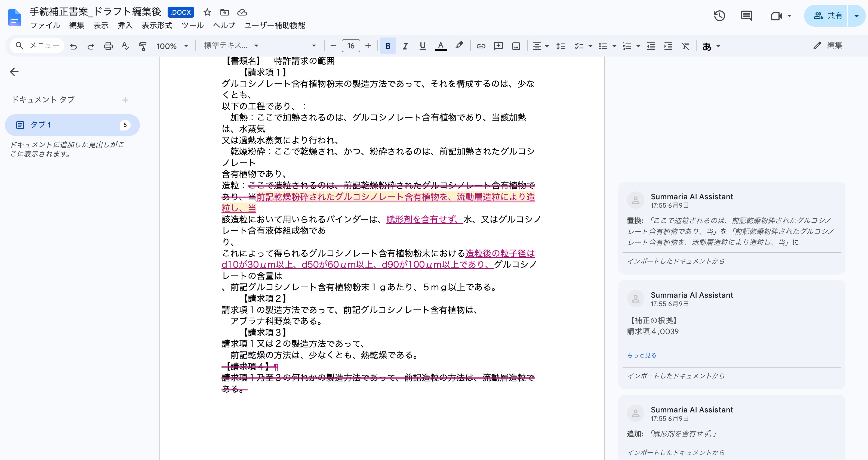Expand the bulleted list options arrow
The height and width of the screenshot is (460, 868).
pyautogui.click(x=614, y=46)
